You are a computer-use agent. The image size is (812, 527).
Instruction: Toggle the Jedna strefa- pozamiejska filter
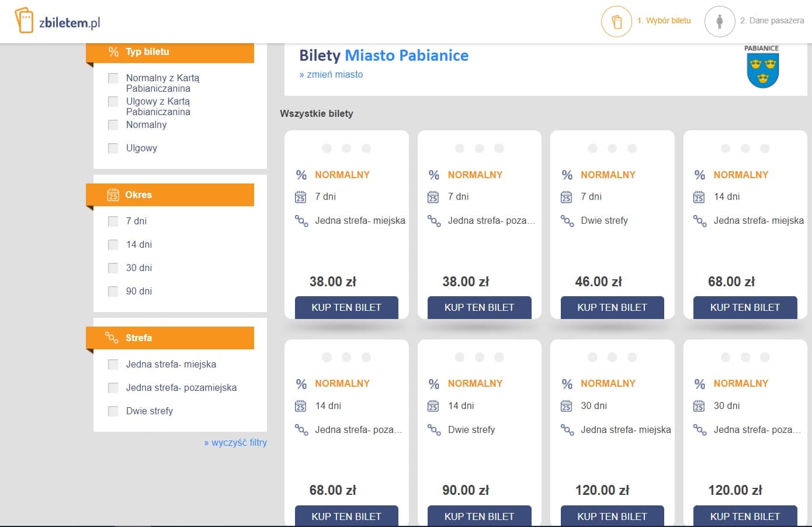(113, 388)
